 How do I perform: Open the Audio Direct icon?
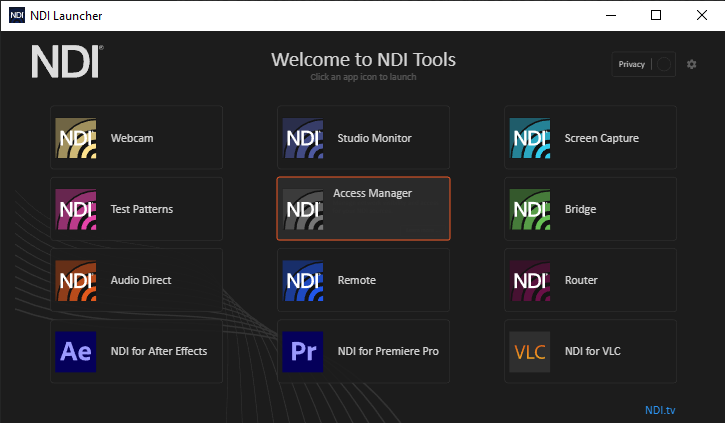click(x=76, y=280)
